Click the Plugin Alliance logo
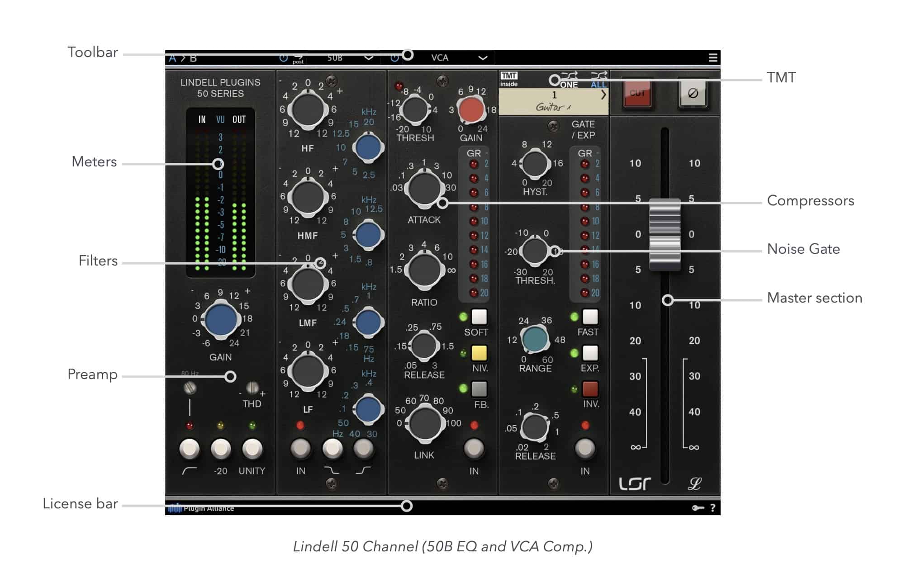 [x=201, y=508]
